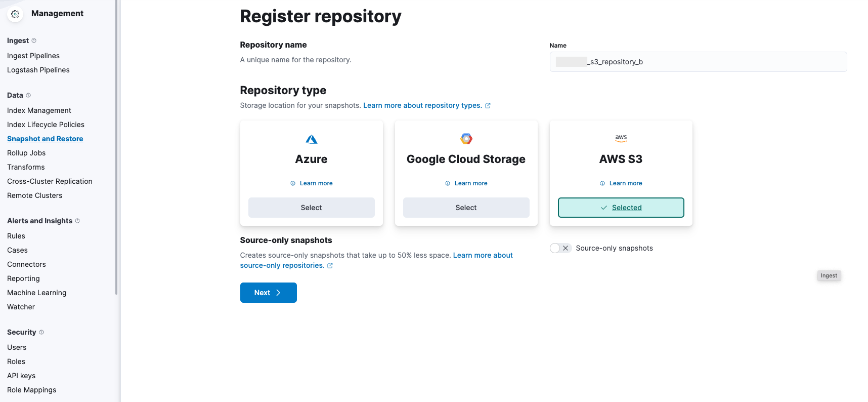Open Rules under Alerts and Insights
Screen dimensions: 868x402
[16, 236]
